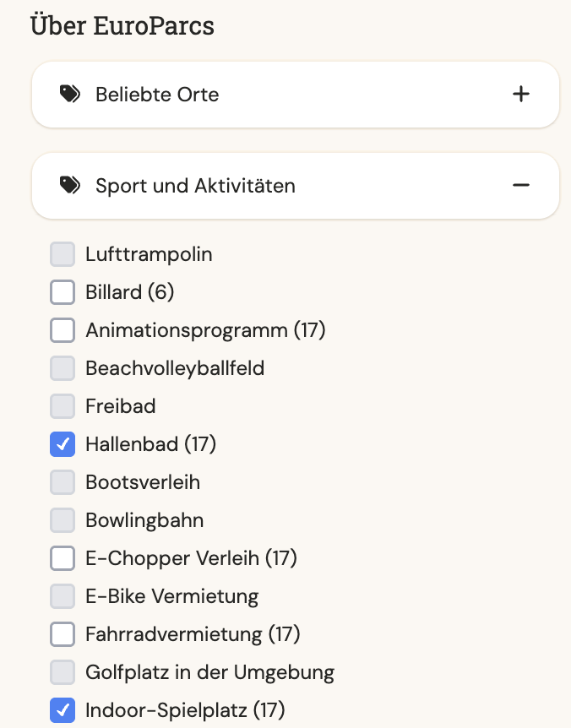Toggle the E-Bike Vermietung checkbox
Image resolution: width=571 pixels, height=728 pixels.
tap(63, 596)
